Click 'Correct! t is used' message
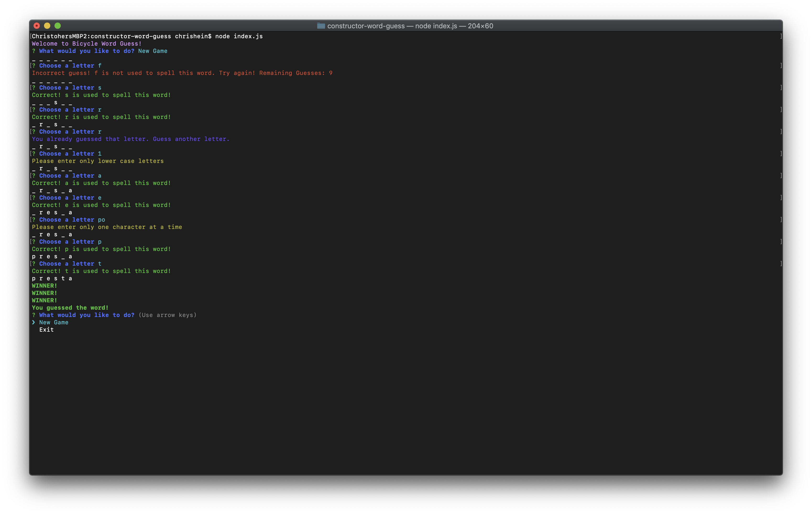812x514 pixels. [101, 271]
